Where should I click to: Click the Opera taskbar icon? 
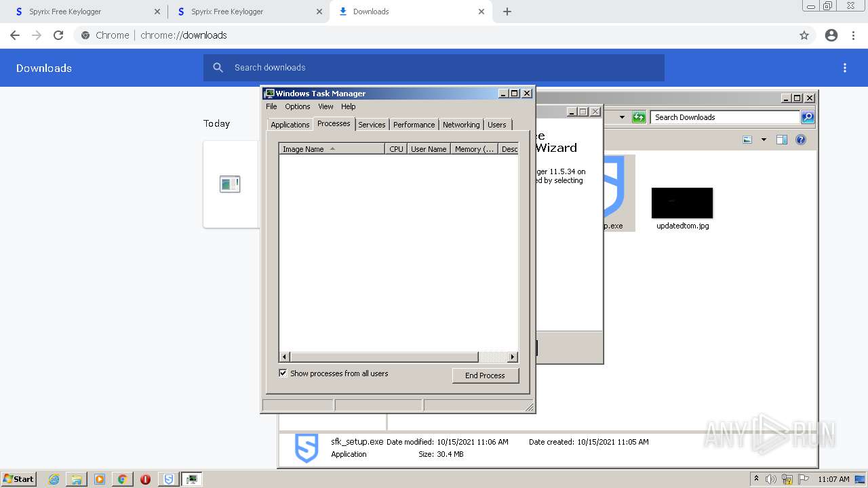click(x=145, y=479)
